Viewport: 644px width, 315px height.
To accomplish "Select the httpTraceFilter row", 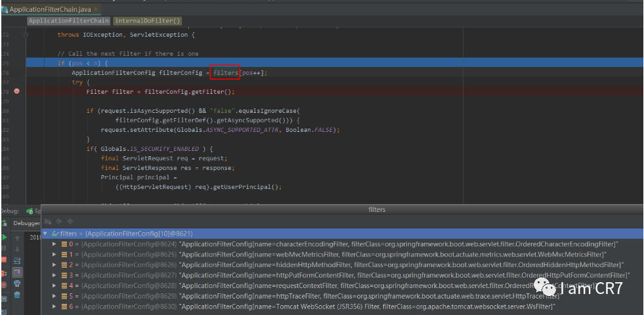I will pos(342,296).
